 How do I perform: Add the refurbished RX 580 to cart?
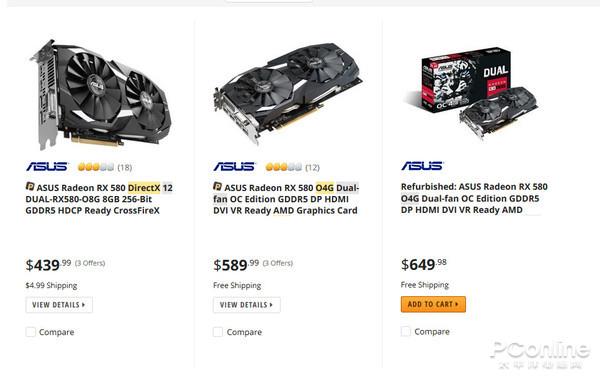pos(433,304)
